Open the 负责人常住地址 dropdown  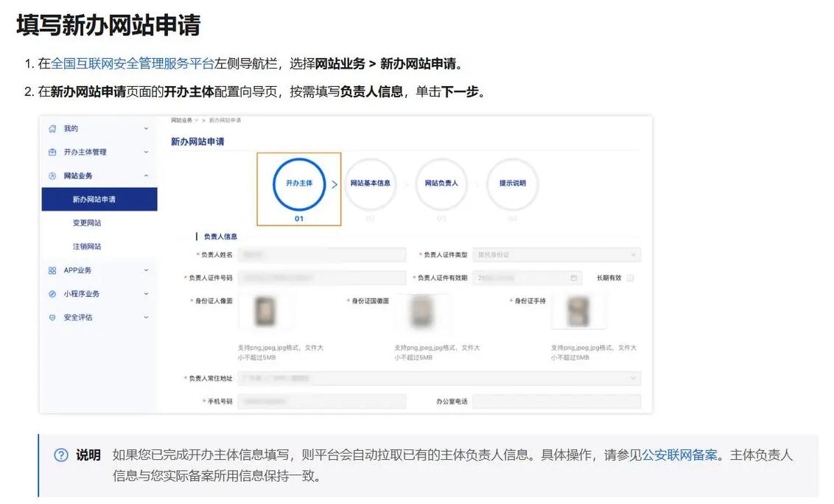pos(439,379)
